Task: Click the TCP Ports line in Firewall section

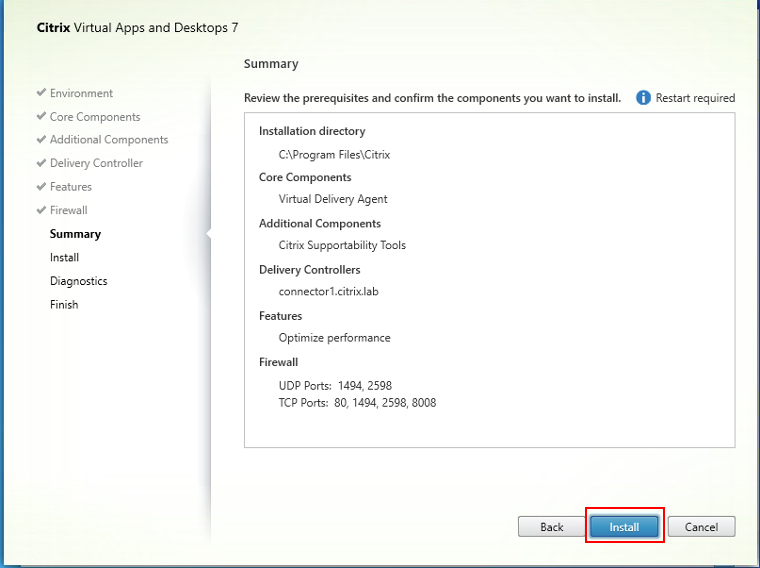Action: [x=357, y=403]
